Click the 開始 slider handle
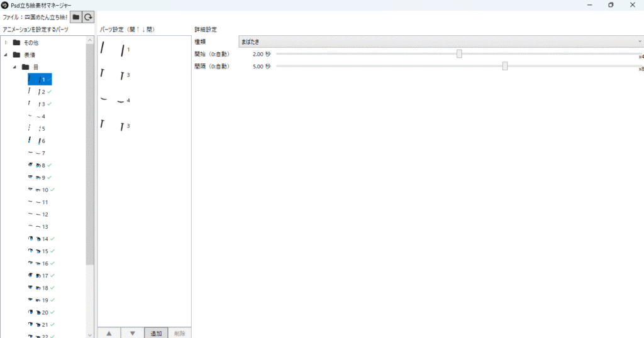Image resolution: width=644 pixels, height=338 pixels. tap(459, 54)
